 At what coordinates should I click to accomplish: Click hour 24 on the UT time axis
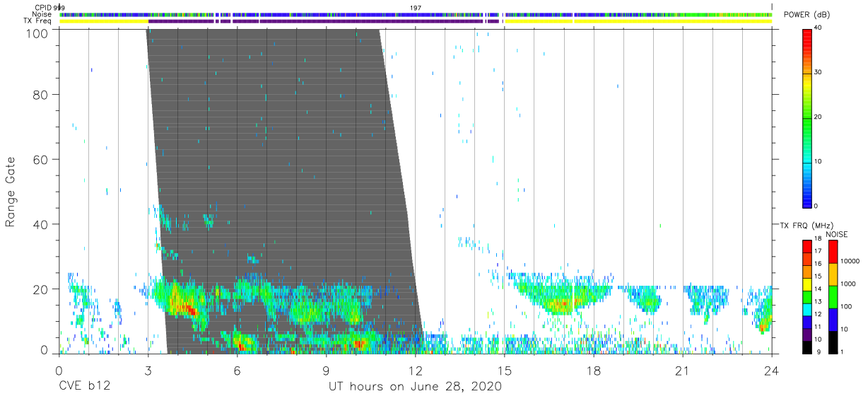(x=771, y=371)
